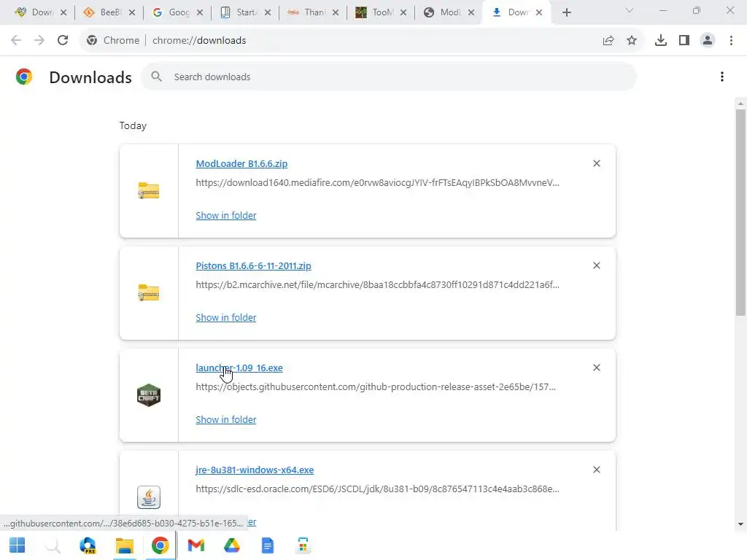Open Google Drive from the taskbar

click(x=231, y=545)
